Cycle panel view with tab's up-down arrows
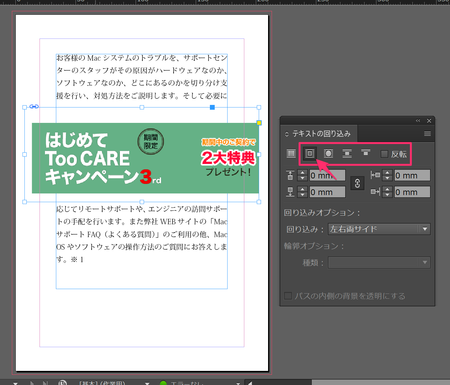Image resolution: width=450 pixels, height=385 pixels. click(287, 134)
